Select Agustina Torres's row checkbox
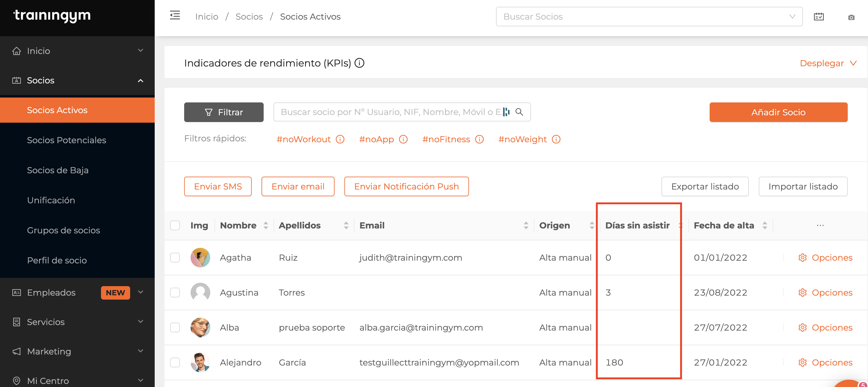This screenshot has width=868, height=387. 175,293
